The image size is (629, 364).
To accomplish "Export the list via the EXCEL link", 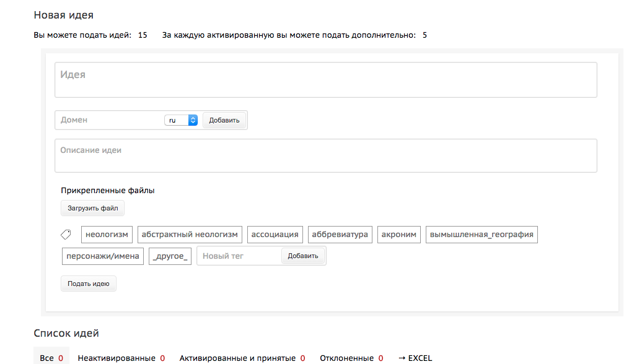I will pos(415,358).
